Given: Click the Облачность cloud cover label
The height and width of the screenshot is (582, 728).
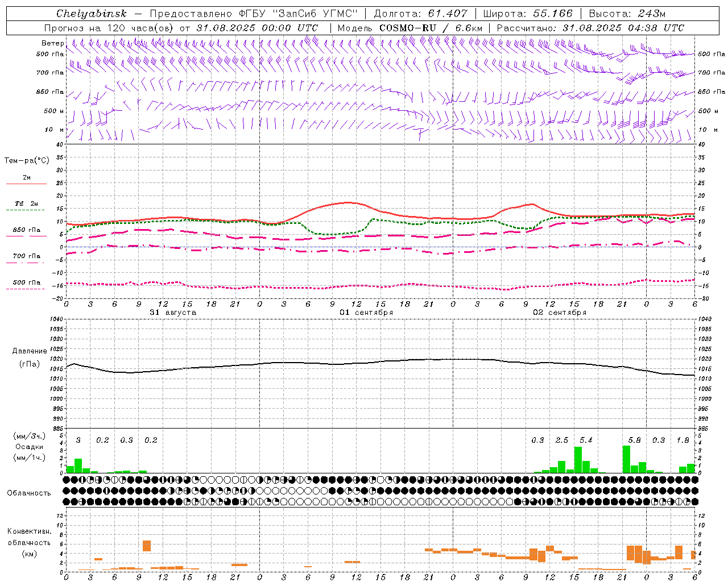Looking at the screenshot, I should (29, 493).
